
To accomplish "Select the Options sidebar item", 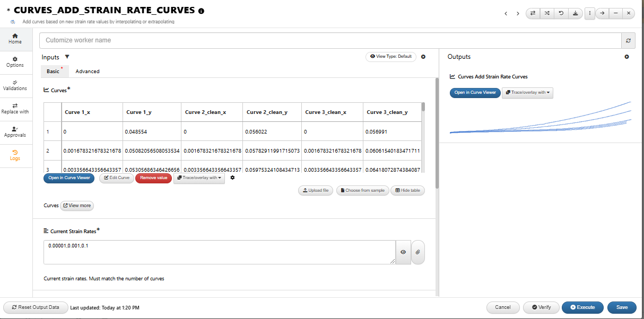I will [15, 61].
